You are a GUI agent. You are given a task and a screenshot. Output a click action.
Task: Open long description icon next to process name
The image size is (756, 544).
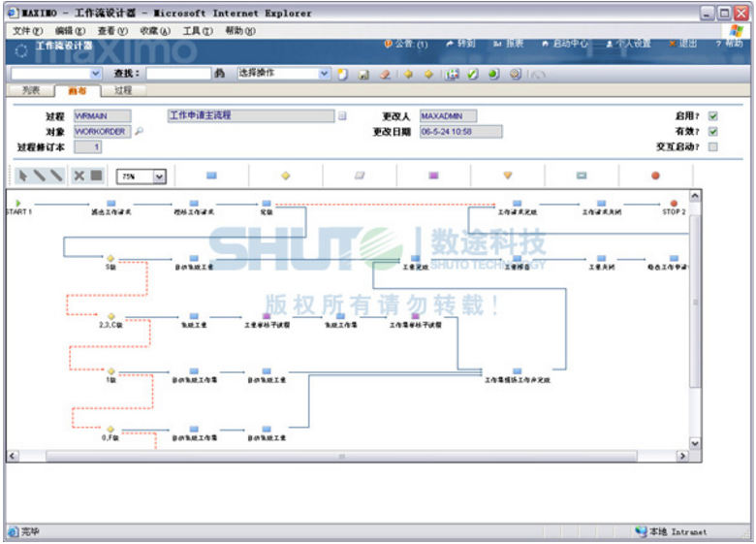point(342,115)
